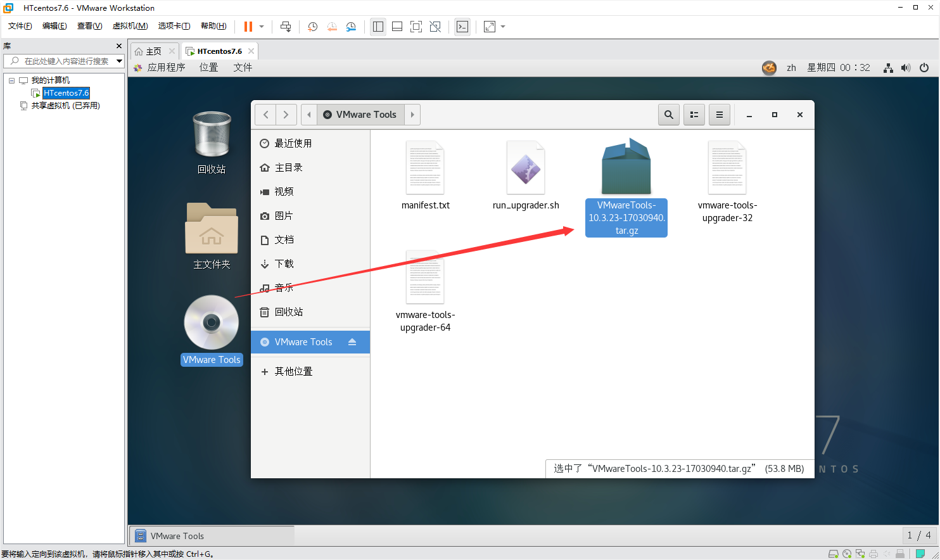Image resolution: width=940 pixels, height=560 pixels.
Task: Open the clock showing 星期四 00:32
Action: [x=839, y=68]
